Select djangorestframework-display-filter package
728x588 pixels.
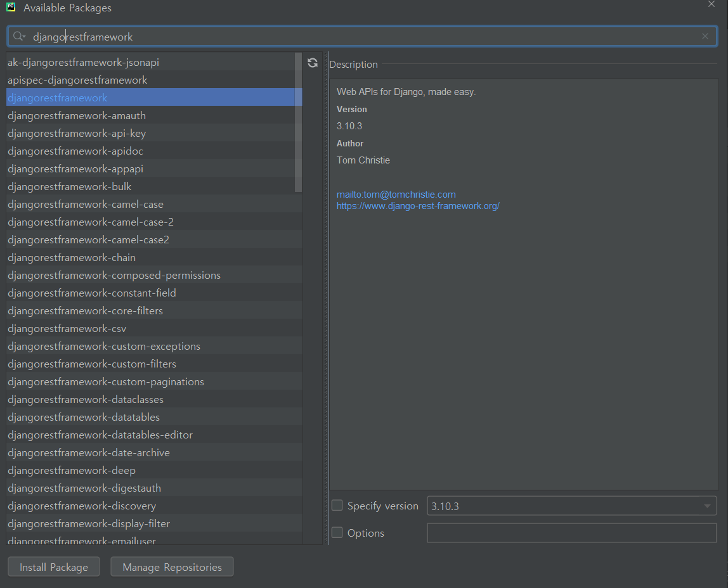pos(153,523)
